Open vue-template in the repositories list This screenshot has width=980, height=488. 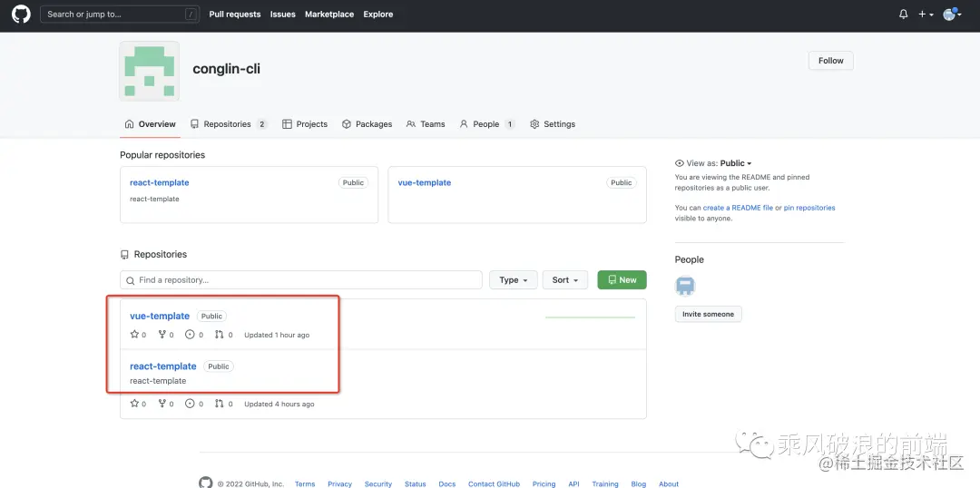tap(160, 317)
